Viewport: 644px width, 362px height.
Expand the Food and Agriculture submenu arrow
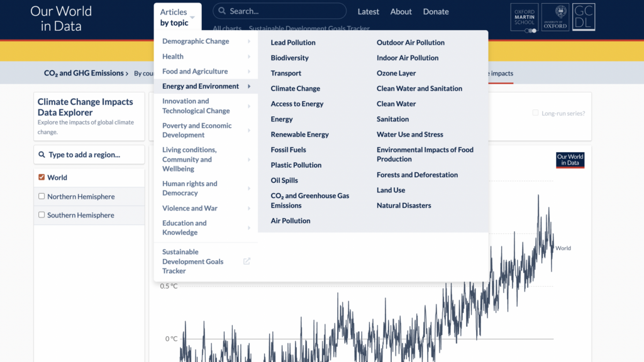pos(249,72)
